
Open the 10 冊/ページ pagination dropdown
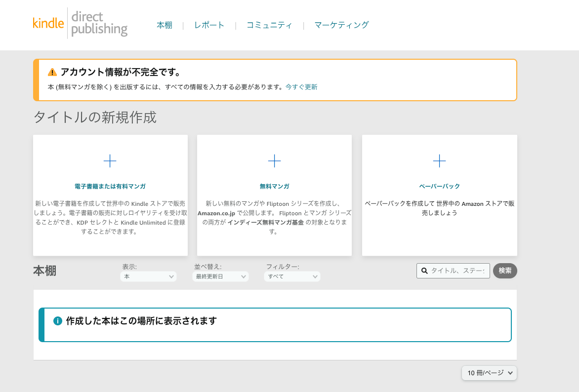(x=489, y=373)
